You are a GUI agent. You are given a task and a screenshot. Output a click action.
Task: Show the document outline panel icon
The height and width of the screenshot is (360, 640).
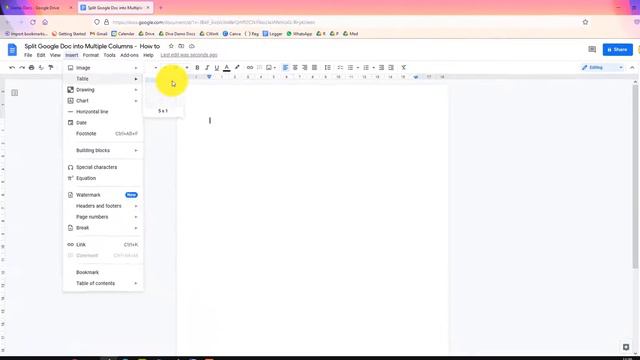pos(15,93)
